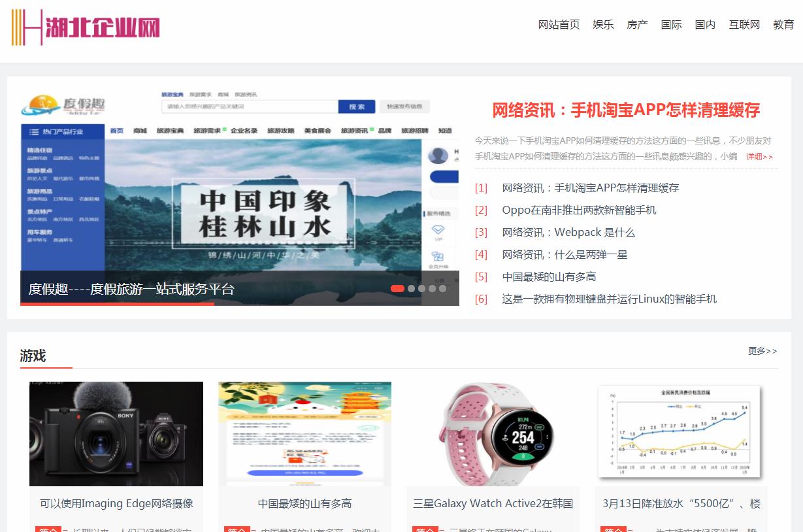Image resolution: width=803 pixels, height=532 pixels.
Task: Switch to the second carousel slide dot
Action: pos(411,288)
